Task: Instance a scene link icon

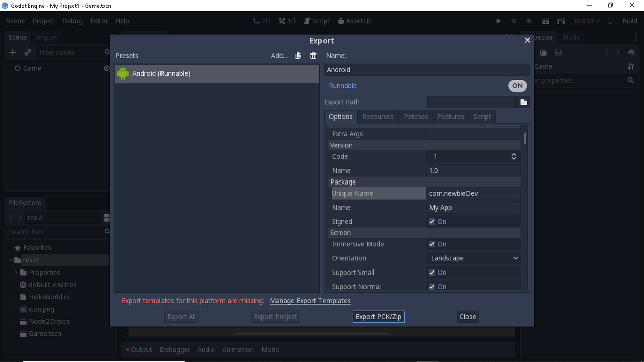Action: click(28, 52)
